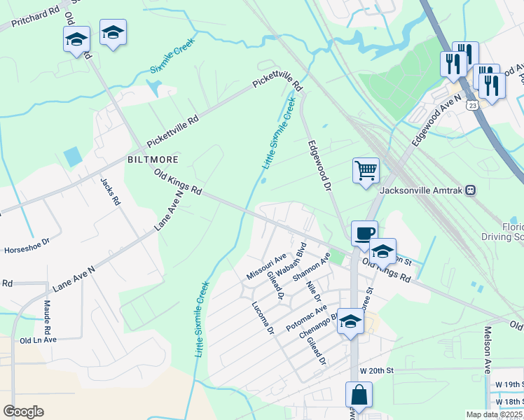Select the shopping bag marker near W 20th St

point(359,395)
